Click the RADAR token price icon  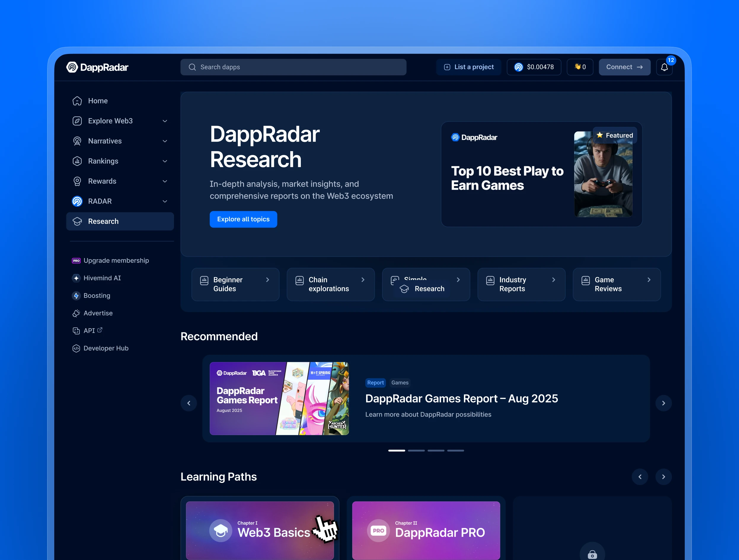pos(518,67)
